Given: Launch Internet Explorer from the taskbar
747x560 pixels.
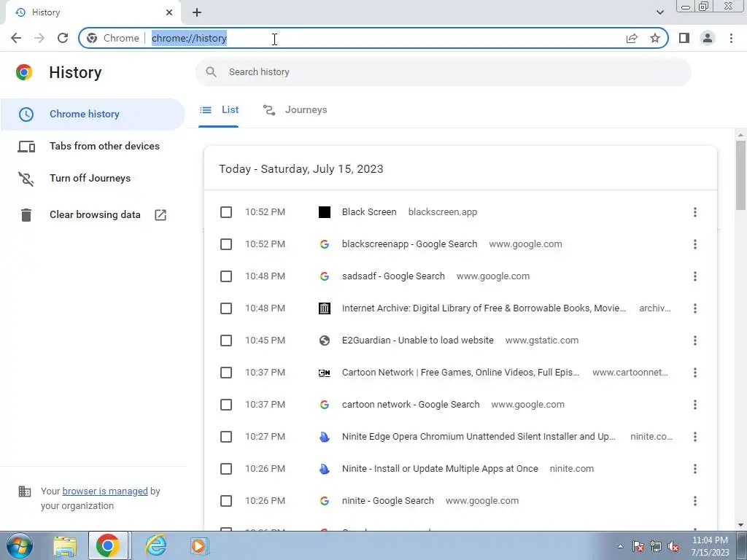Looking at the screenshot, I should (156, 546).
